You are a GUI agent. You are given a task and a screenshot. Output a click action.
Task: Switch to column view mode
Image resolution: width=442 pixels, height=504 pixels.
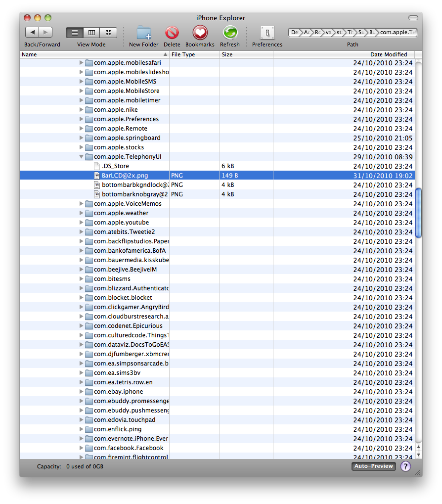tap(91, 33)
